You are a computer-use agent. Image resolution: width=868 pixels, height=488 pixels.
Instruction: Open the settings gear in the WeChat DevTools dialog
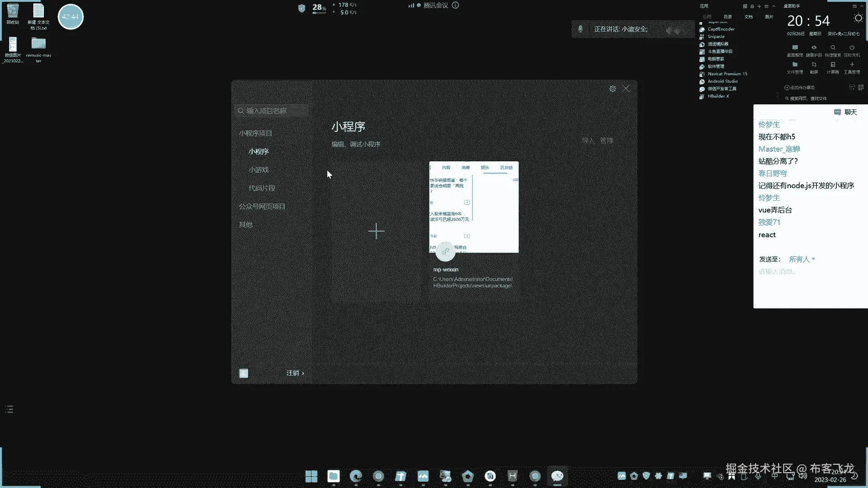pos(613,89)
